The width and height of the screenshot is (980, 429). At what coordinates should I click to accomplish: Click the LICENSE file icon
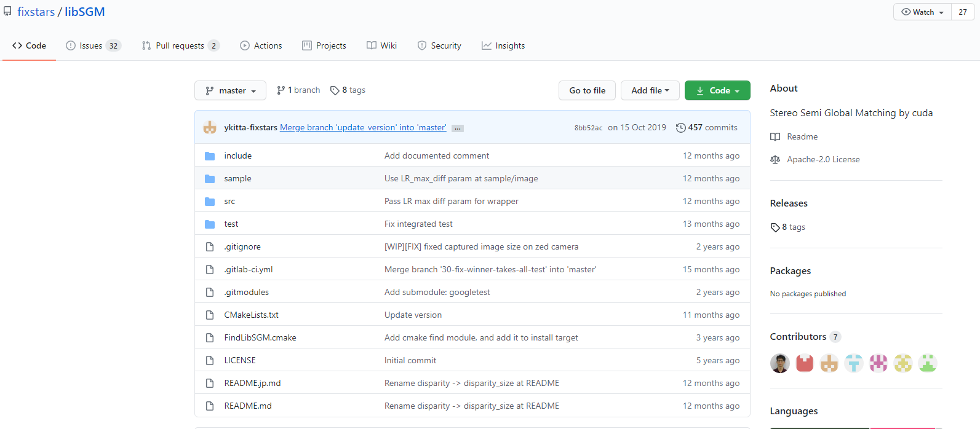[x=210, y=361]
